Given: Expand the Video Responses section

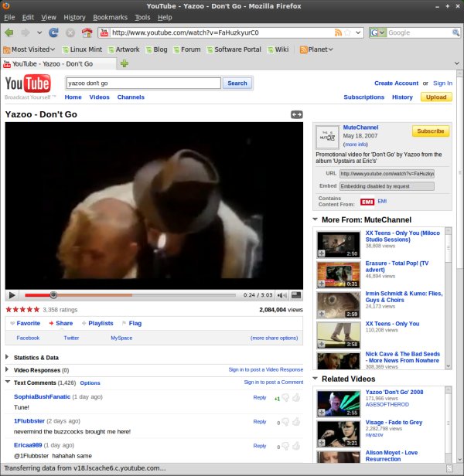Looking at the screenshot, I should click(7, 369).
